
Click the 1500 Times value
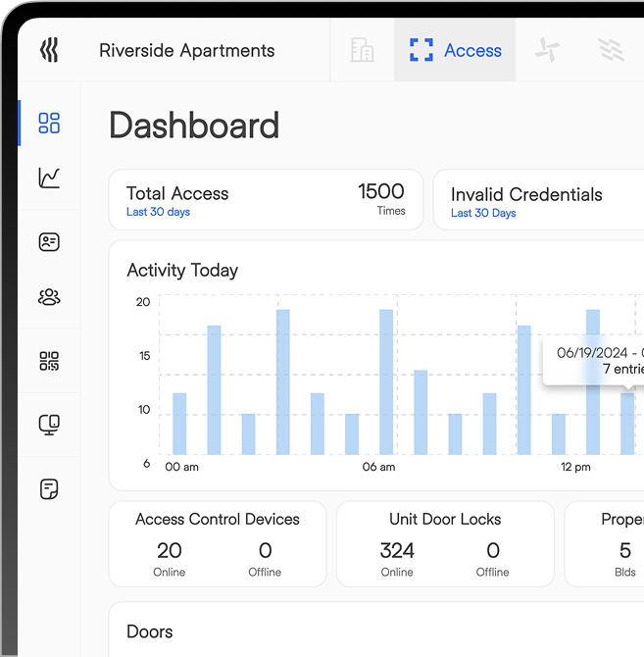tap(381, 199)
